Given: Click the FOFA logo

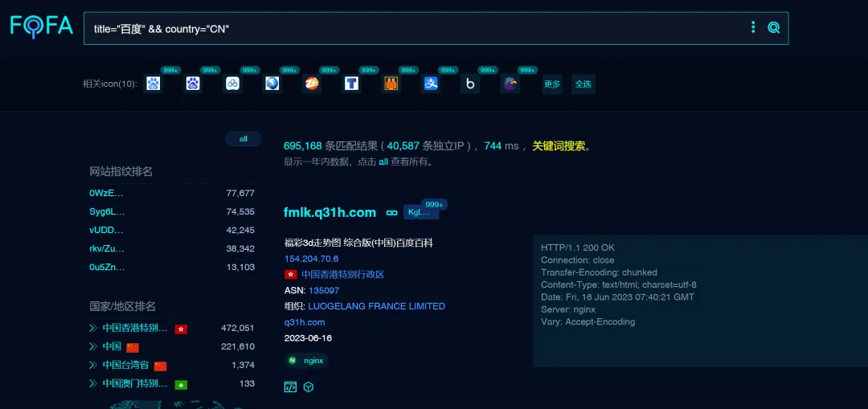Looking at the screenshot, I should point(42,27).
